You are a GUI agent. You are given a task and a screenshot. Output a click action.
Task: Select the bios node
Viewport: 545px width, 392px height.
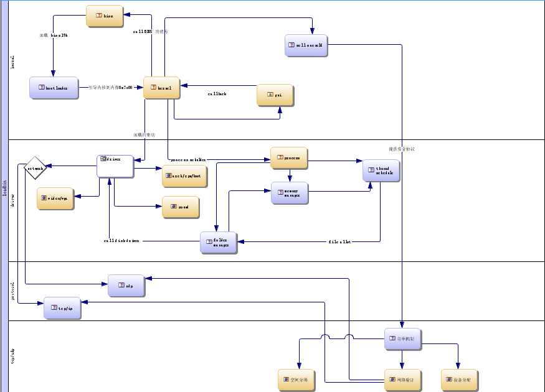[105, 16]
